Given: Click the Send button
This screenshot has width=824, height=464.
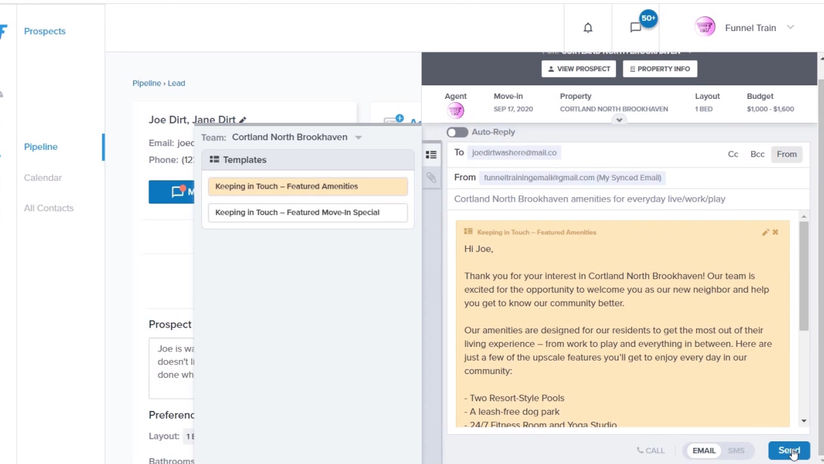Looking at the screenshot, I should (789, 450).
